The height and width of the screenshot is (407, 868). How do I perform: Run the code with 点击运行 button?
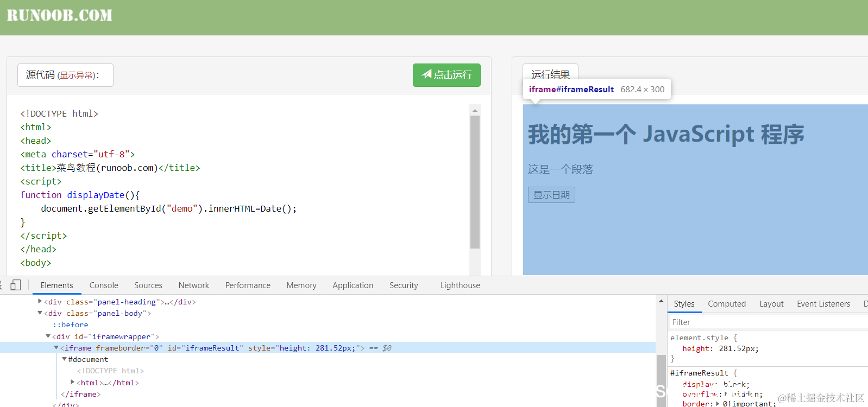click(x=446, y=75)
